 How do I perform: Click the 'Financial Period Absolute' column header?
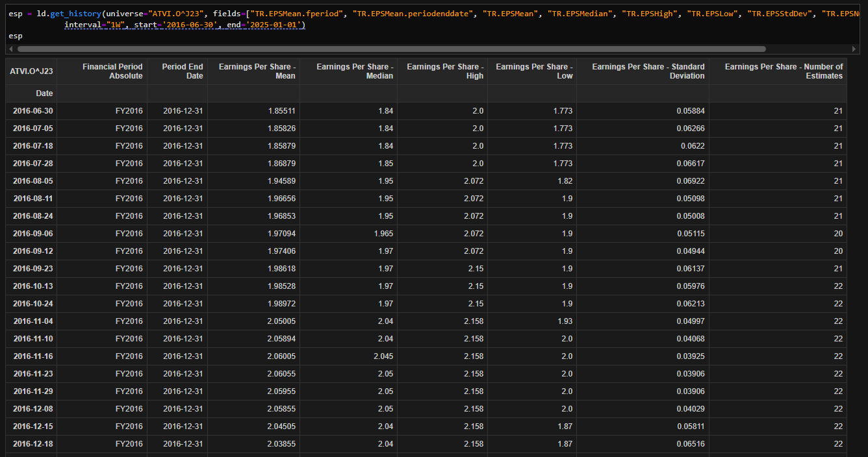click(112, 71)
